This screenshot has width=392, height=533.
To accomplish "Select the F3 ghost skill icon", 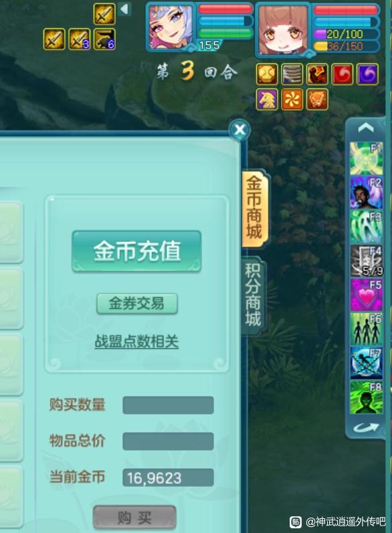I will pos(366,227).
